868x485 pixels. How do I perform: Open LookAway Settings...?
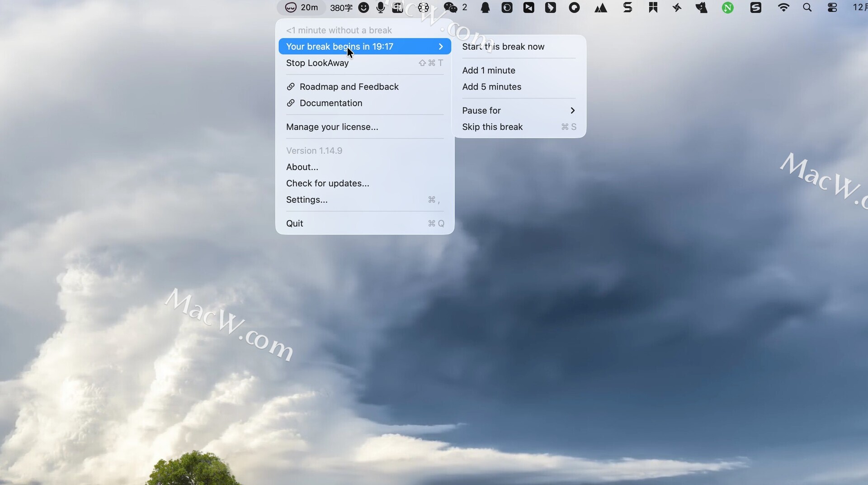point(307,200)
